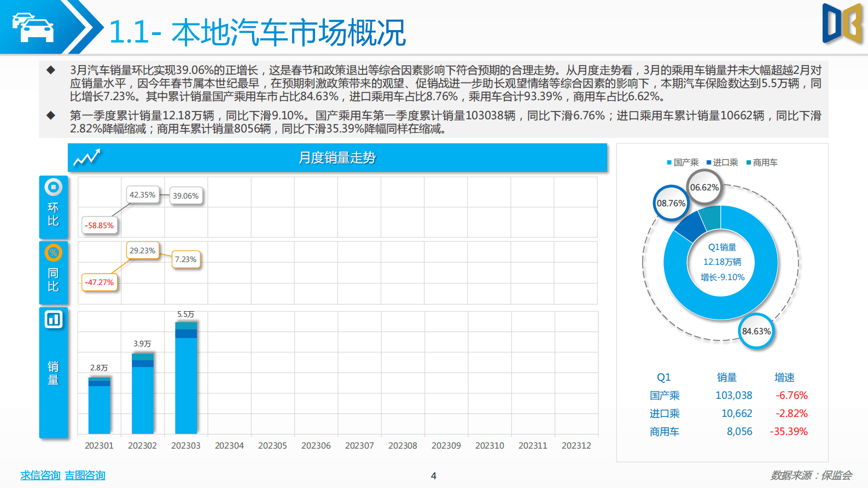Click the page number 4

pyautogui.click(x=434, y=476)
